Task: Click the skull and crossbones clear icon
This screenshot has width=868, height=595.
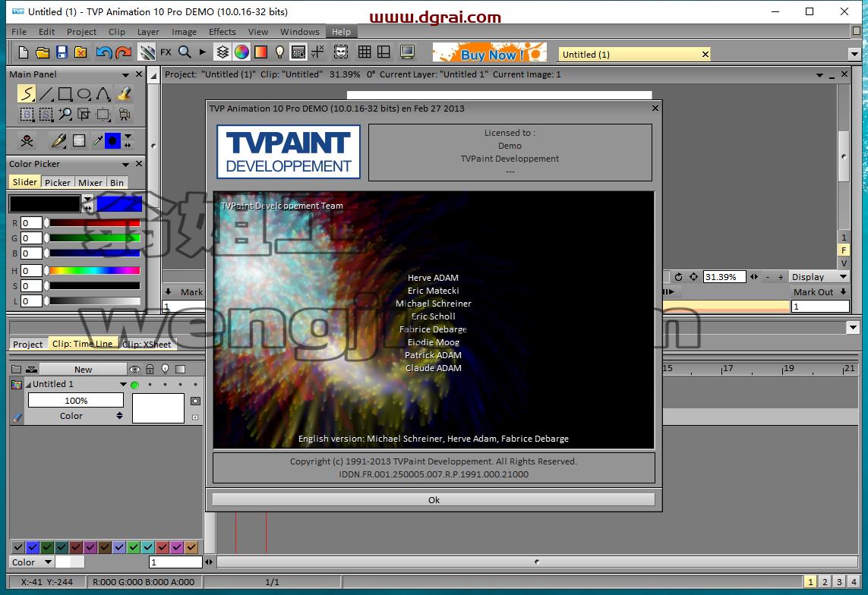Action: click(27, 141)
